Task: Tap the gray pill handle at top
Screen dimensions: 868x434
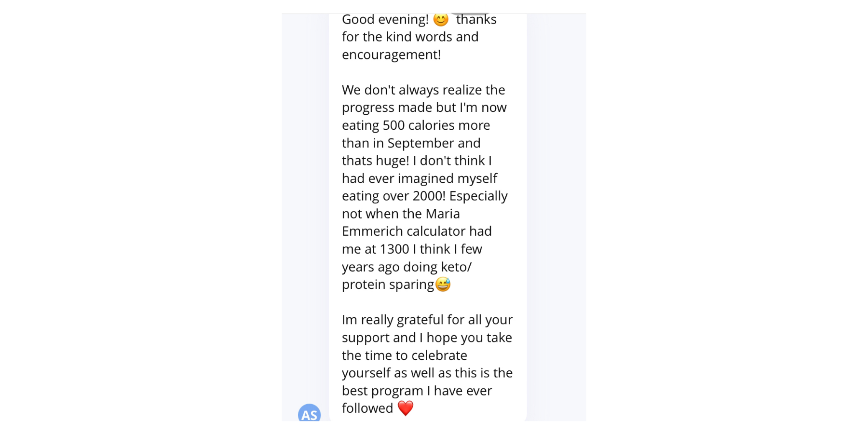Action: [470, 14]
